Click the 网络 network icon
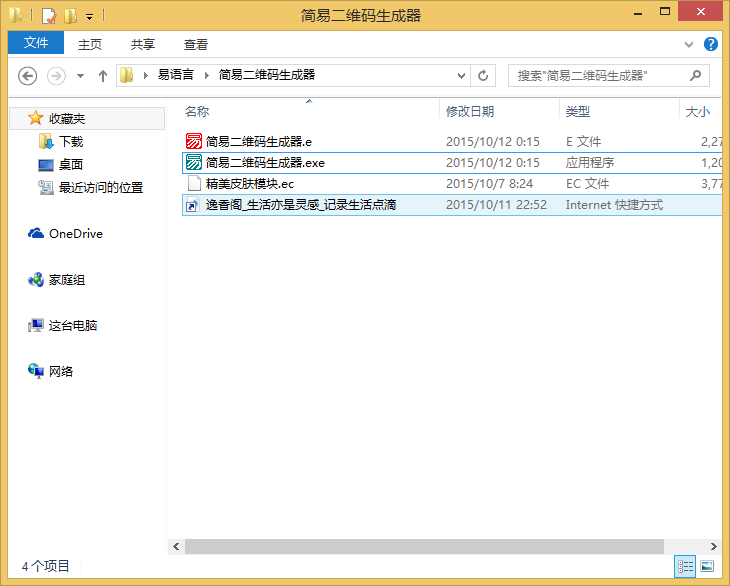 [36, 371]
